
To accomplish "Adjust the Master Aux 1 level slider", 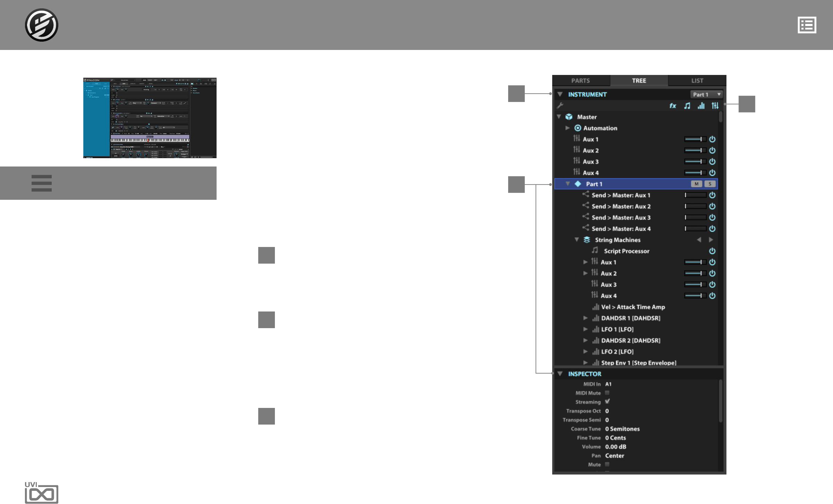I will pos(695,139).
